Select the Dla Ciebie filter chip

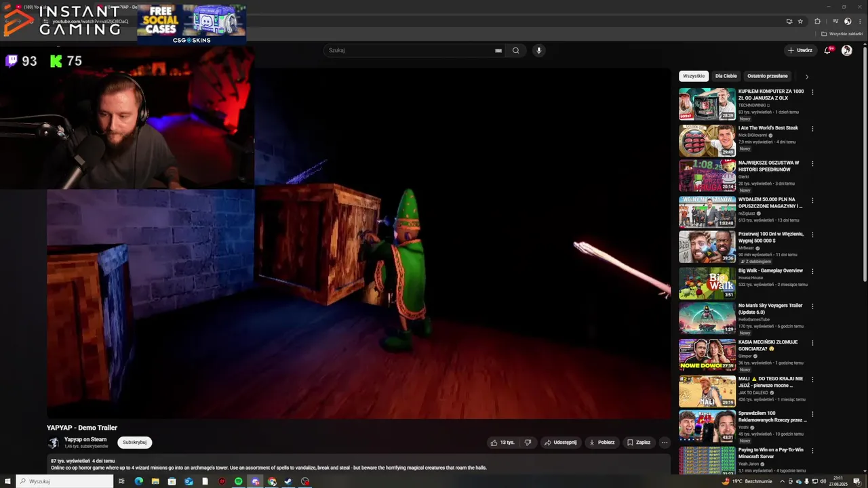[x=726, y=76]
